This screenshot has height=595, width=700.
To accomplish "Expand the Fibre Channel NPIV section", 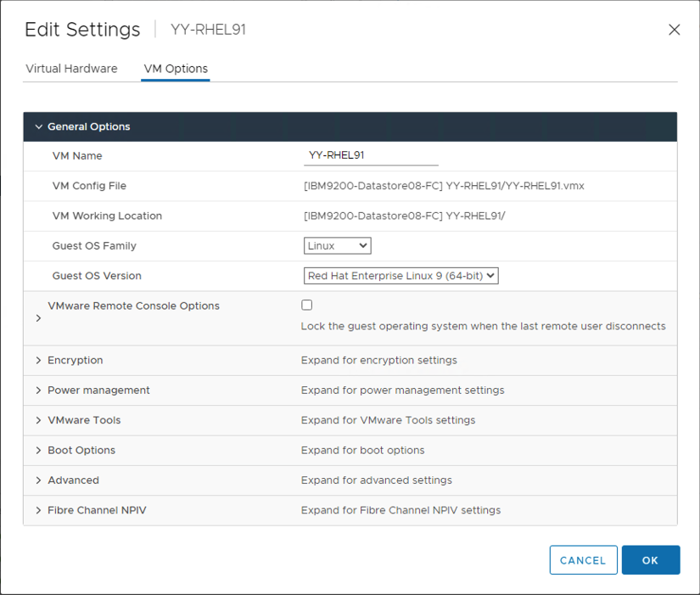I will click(38, 510).
